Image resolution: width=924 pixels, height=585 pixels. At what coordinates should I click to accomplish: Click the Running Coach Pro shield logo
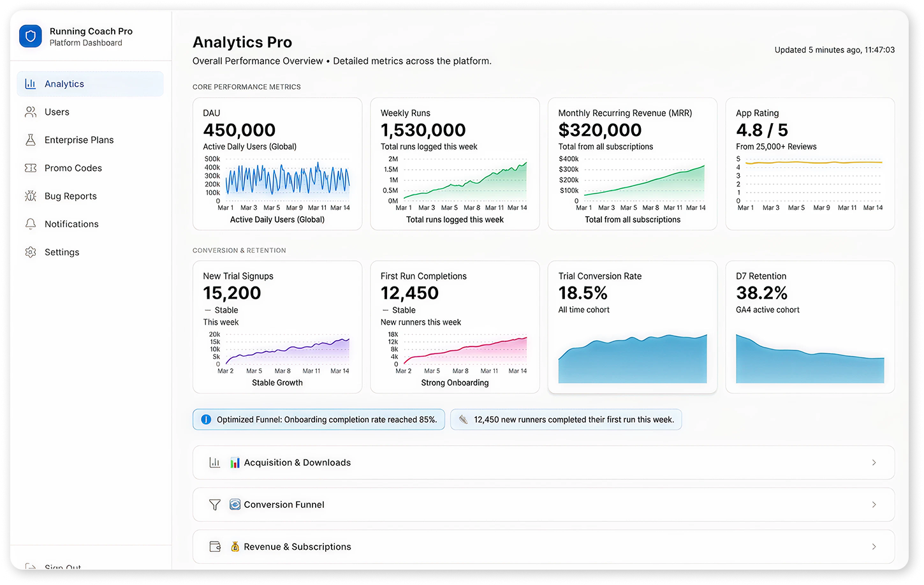tap(29, 36)
